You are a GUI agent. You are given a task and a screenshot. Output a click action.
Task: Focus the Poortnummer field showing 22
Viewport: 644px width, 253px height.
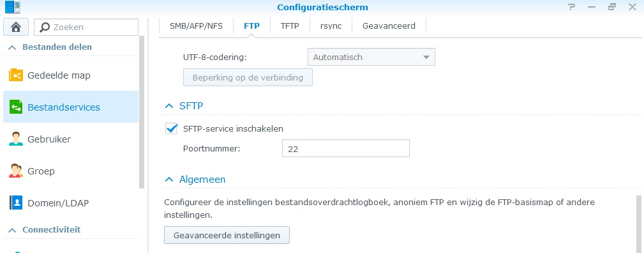pyautogui.click(x=346, y=148)
